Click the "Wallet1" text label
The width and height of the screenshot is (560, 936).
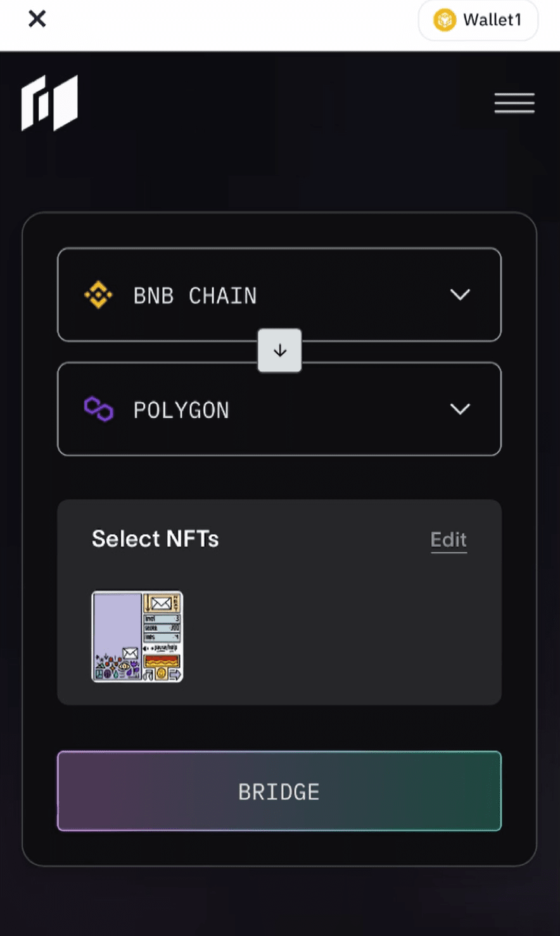click(492, 20)
